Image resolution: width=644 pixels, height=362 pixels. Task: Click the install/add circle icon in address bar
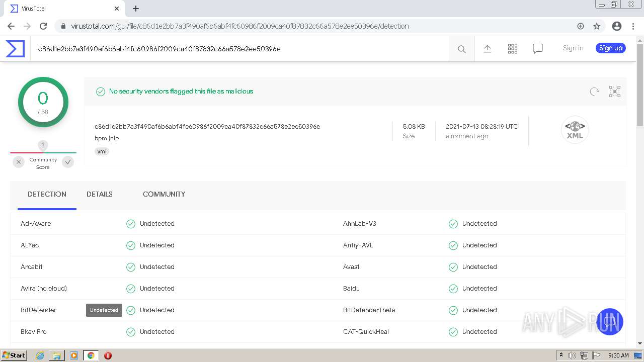click(581, 26)
